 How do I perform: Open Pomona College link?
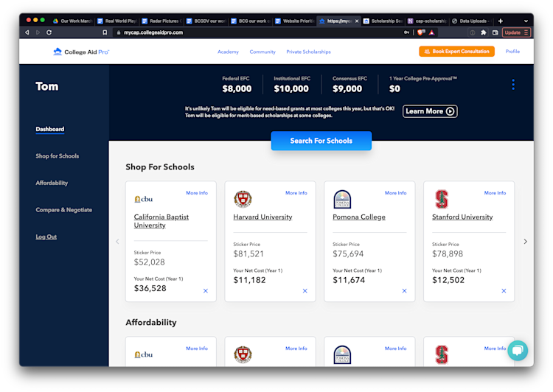pyautogui.click(x=359, y=217)
